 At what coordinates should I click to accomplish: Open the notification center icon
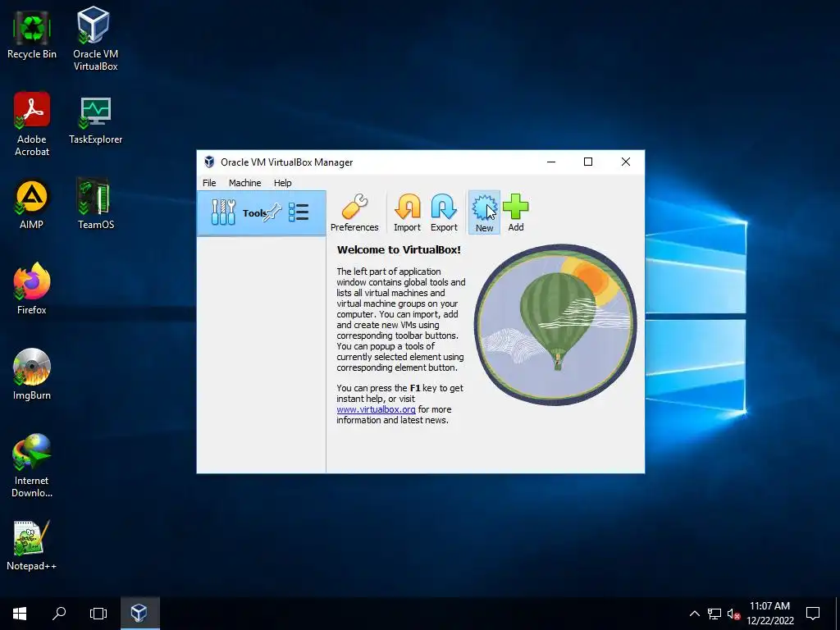813,613
